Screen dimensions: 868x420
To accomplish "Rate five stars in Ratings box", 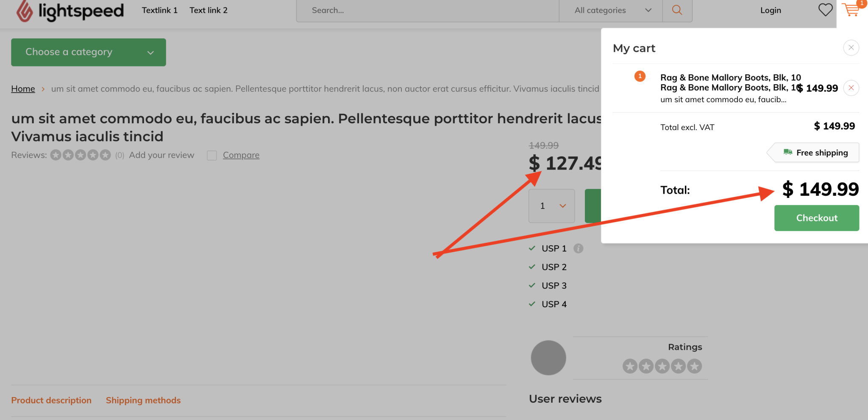I will (x=695, y=366).
